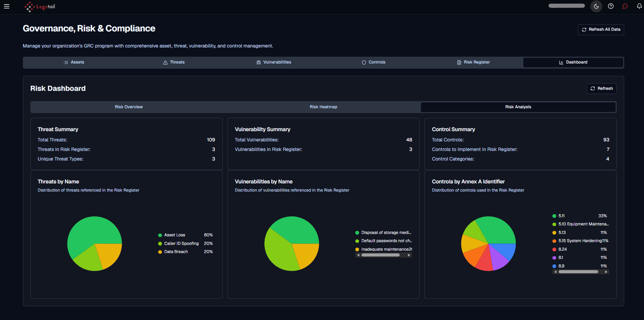The width and height of the screenshot is (644, 320).
Task: Switch to the Threats tab
Action: (174, 62)
